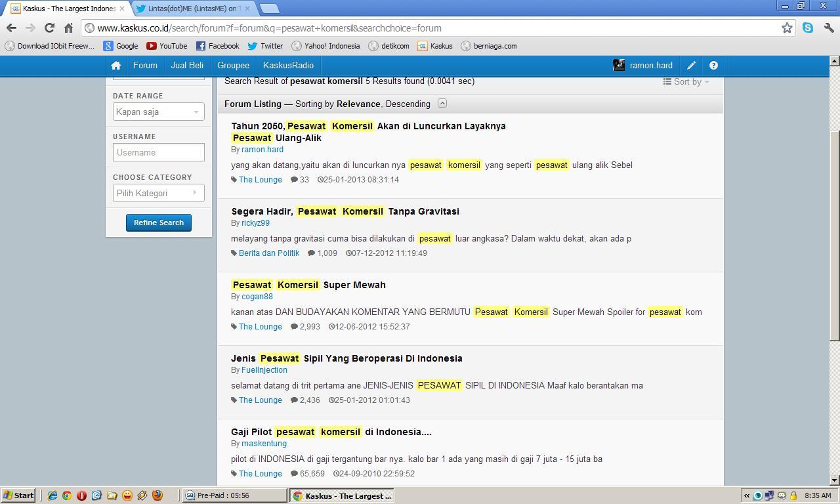Viewport: 840px width, 504px height.
Task: Click Refine Search button
Action: click(159, 222)
